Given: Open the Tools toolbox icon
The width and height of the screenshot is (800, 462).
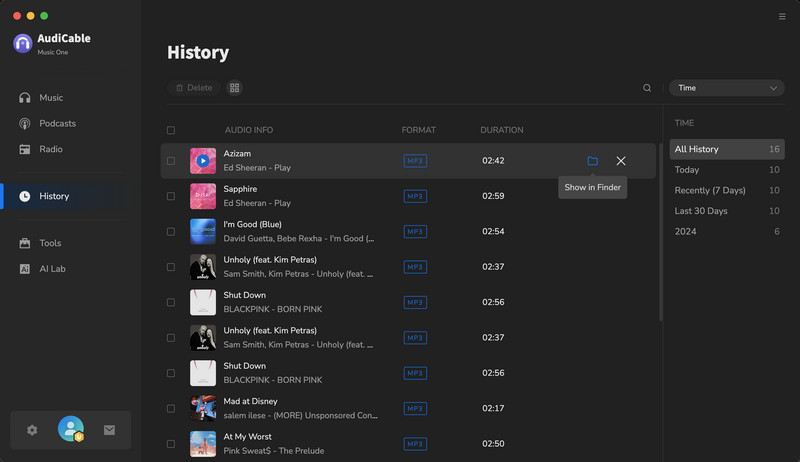Looking at the screenshot, I should [24, 243].
